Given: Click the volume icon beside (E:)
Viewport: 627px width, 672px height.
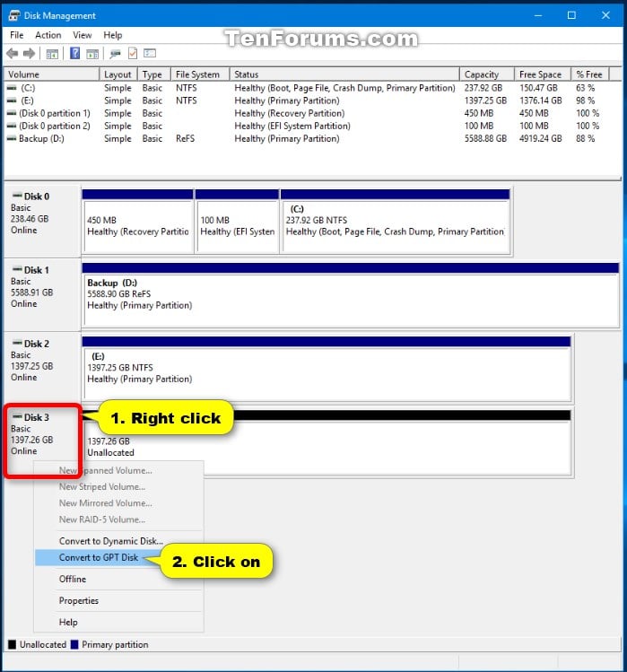Looking at the screenshot, I should click(x=12, y=100).
